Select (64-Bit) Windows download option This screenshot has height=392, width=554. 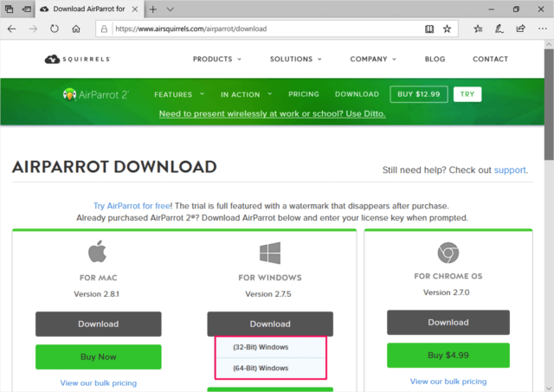pyautogui.click(x=261, y=368)
